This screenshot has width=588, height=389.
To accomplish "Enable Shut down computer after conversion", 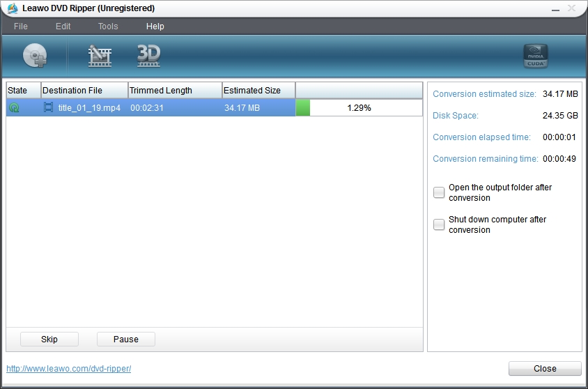I will [x=439, y=224].
